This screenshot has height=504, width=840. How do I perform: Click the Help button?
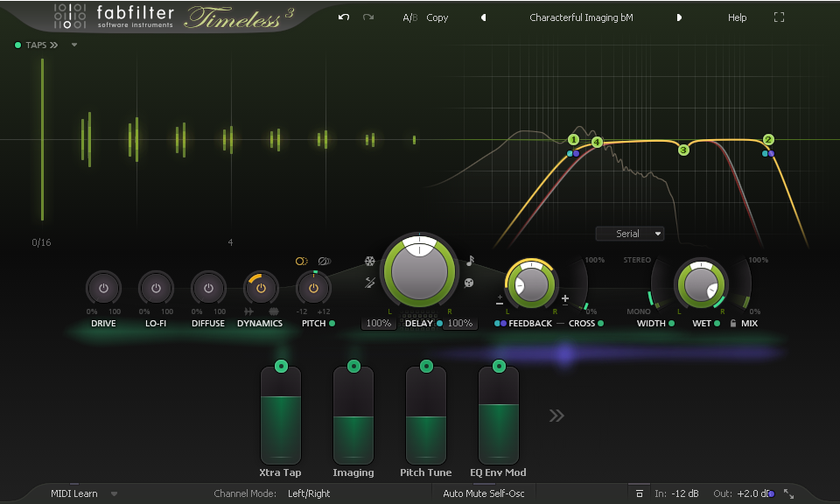tap(737, 17)
